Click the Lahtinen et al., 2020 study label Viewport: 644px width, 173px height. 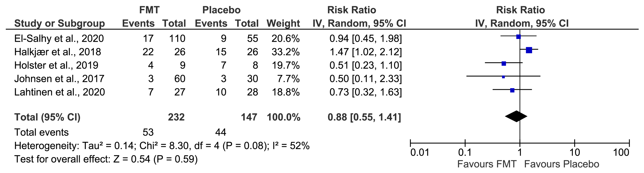point(59,92)
